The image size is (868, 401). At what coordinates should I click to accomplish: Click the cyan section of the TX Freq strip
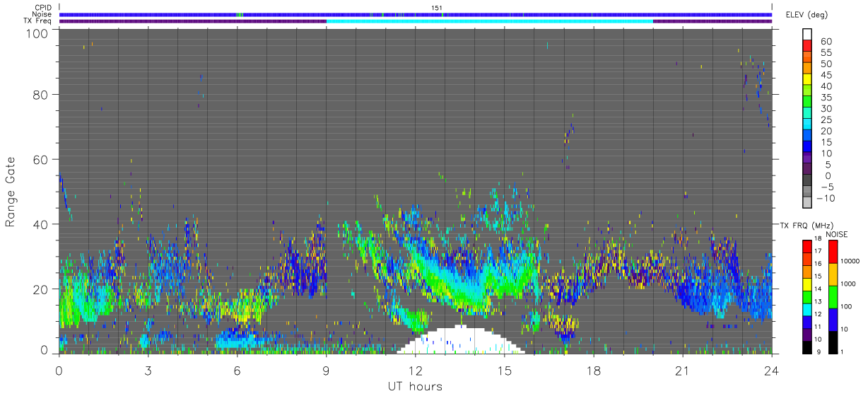pyautogui.click(x=489, y=21)
